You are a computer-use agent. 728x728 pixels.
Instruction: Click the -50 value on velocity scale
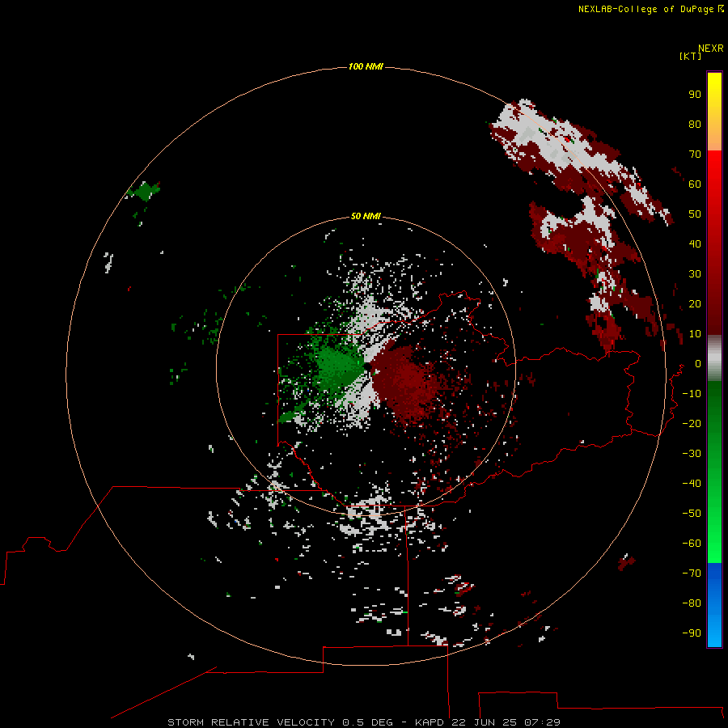692,514
